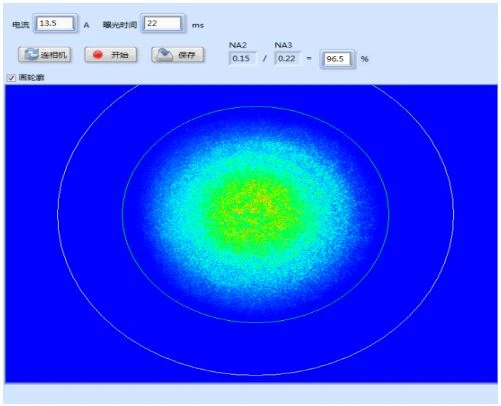
Task: Click the NA3 label
Action: 283,45
